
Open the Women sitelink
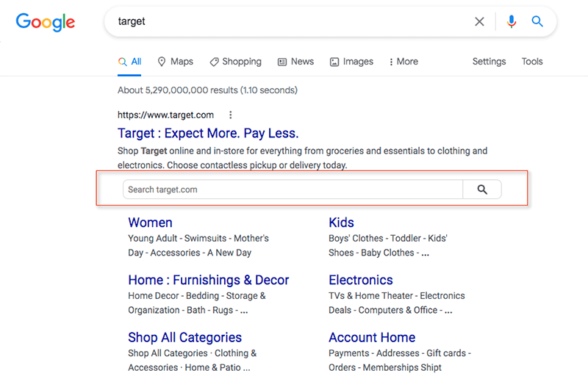pyautogui.click(x=151, y=223)
